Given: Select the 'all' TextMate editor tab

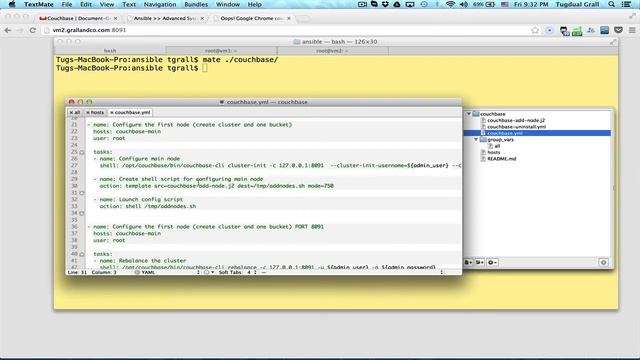Looking at the screenshot, I should pos(75,112).
